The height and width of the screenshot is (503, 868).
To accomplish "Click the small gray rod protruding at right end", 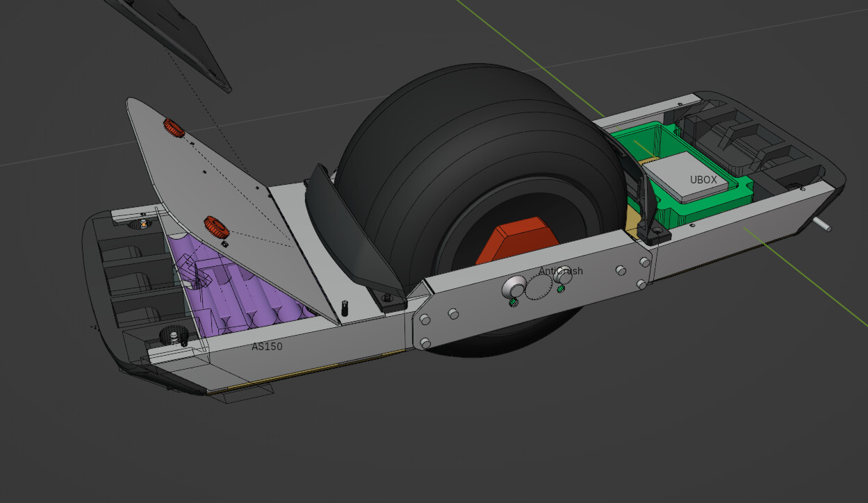I will click(x=821, y=224).
